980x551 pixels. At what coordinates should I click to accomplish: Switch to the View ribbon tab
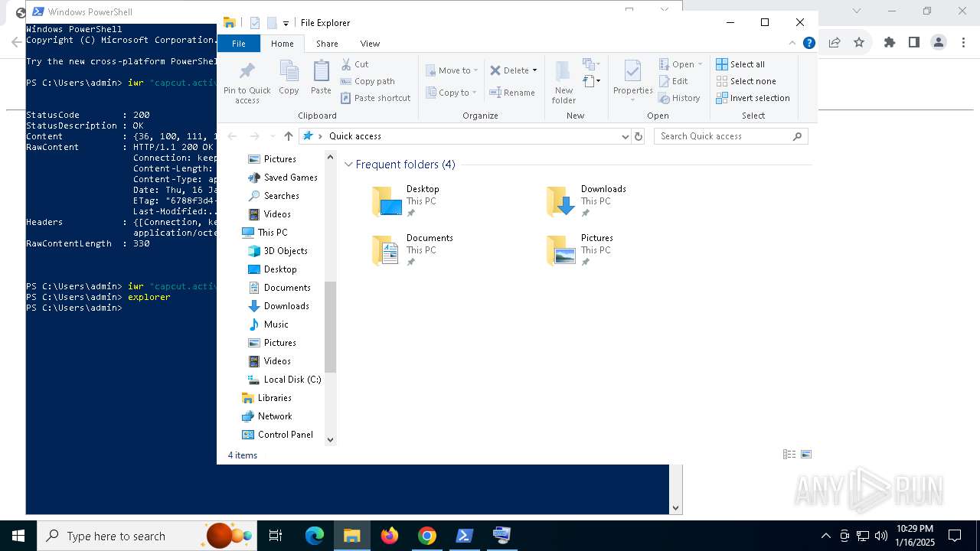point(370,44)
